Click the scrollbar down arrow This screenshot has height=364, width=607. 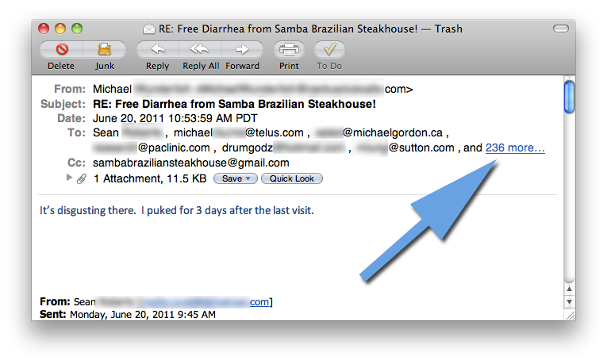click(569, 301)
